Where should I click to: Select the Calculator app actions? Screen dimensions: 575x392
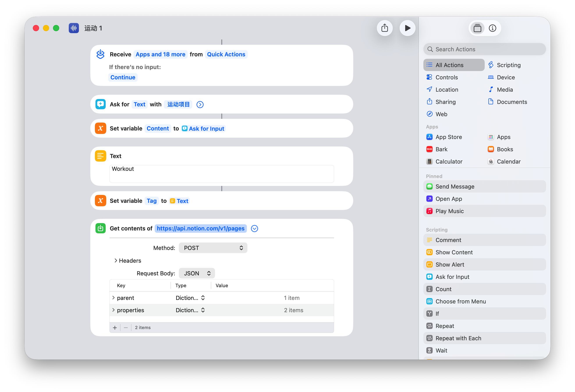click(x=449, y=162)
